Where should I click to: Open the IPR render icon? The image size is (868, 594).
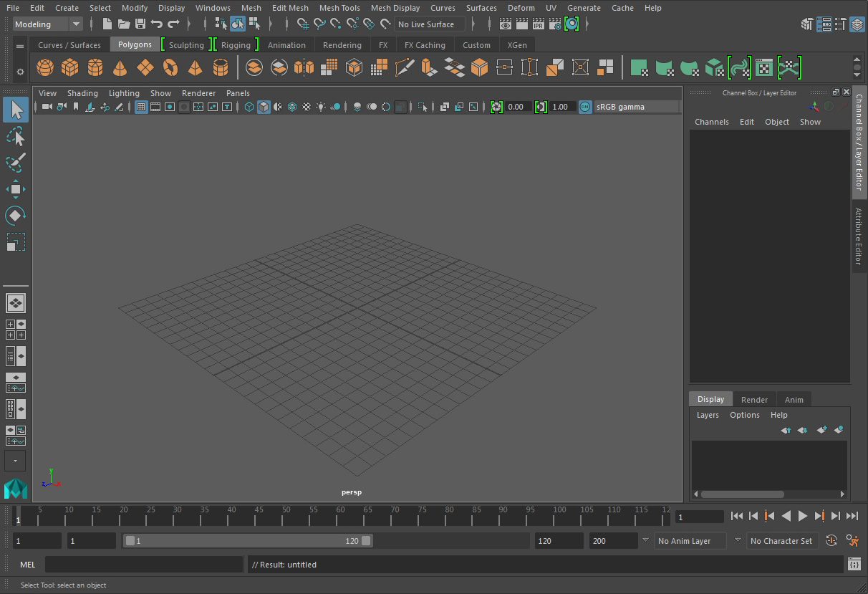(x=538, y=24)
